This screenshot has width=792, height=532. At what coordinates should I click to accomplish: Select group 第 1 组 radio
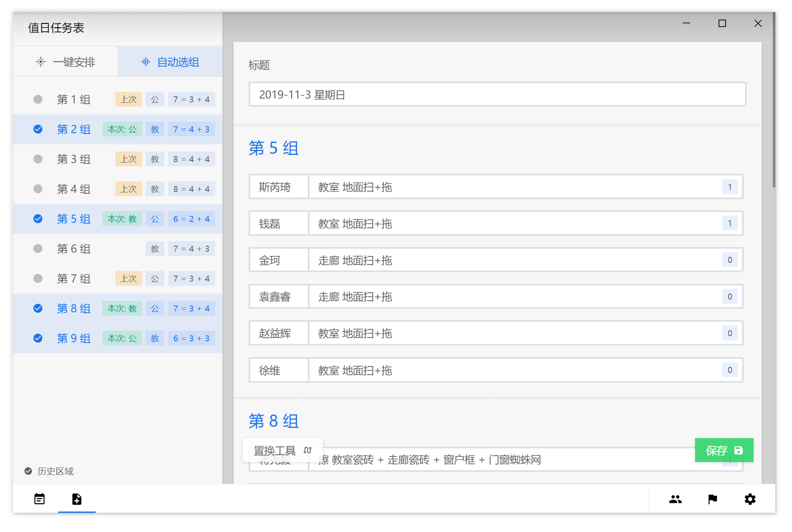pyautogui.click(x=38, y=99)
